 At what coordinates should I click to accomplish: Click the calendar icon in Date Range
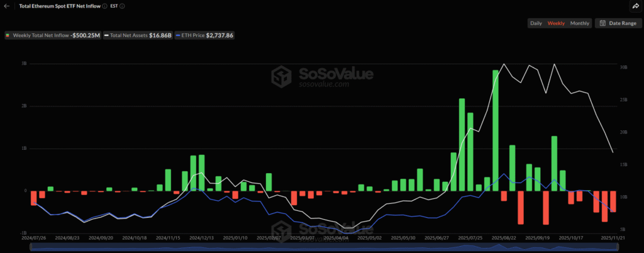tap(603, 23)
